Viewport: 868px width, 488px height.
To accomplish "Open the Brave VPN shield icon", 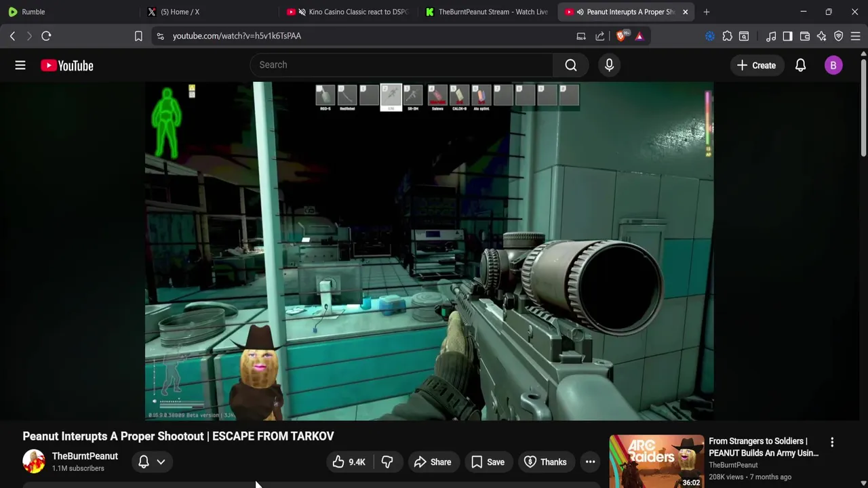I will tap(839, 36).
